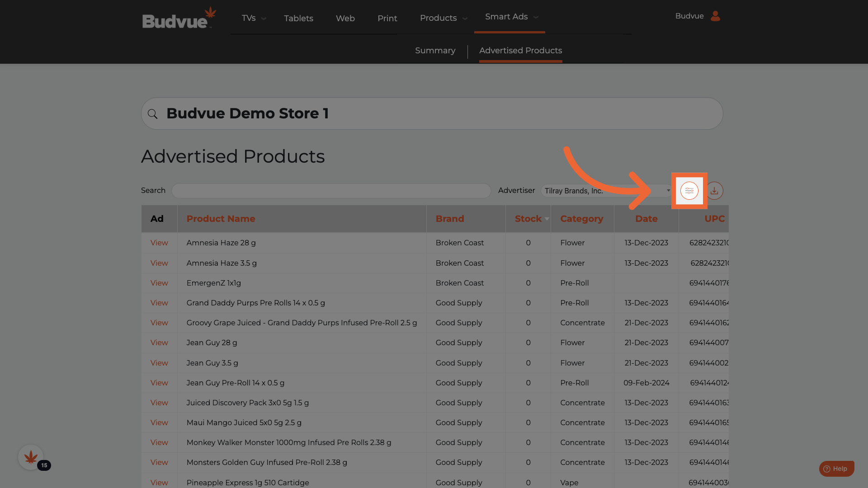Open the Print menu item
Image resolution: width=868 pixels, height=488 pixels.
387,19
